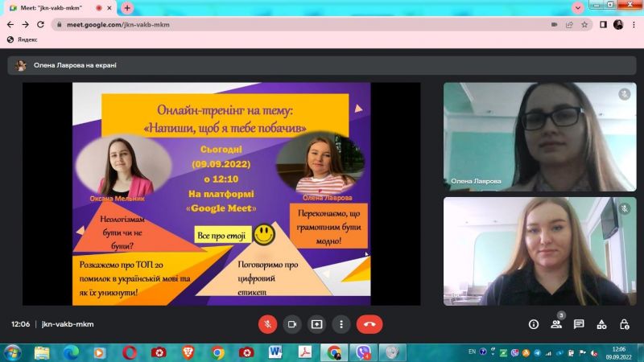Open the system clock and date
Screen dimensions: 644x362
coord(618,353)
